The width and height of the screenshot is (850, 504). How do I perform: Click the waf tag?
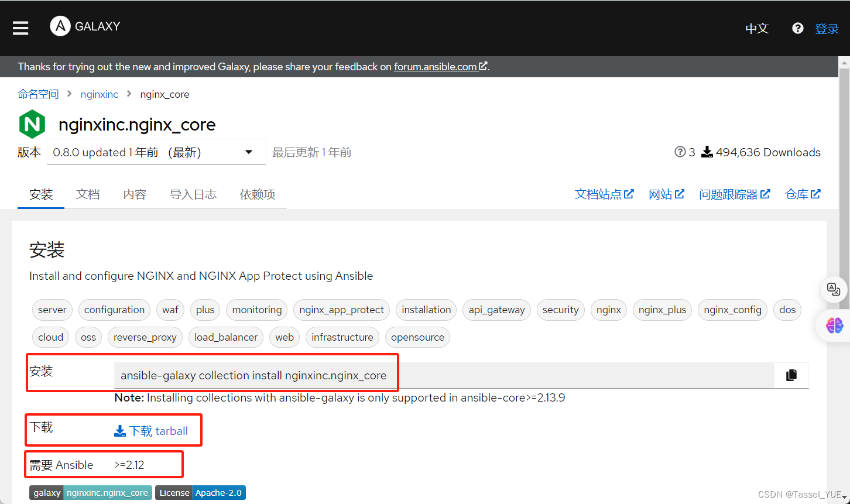pyautogui.click(x=170, y=310)
